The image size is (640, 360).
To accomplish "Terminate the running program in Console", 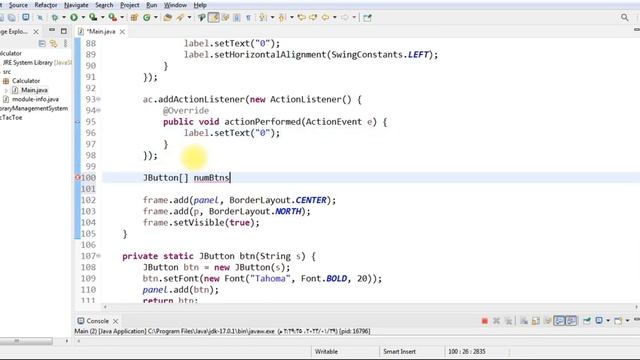I will click(x=484, y=321).
